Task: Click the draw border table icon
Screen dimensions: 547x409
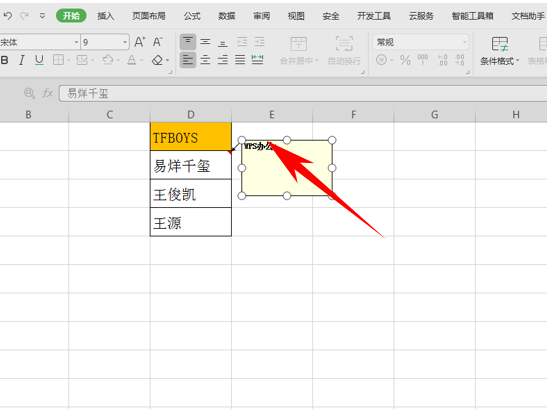Action: click(x=82, y=60)
